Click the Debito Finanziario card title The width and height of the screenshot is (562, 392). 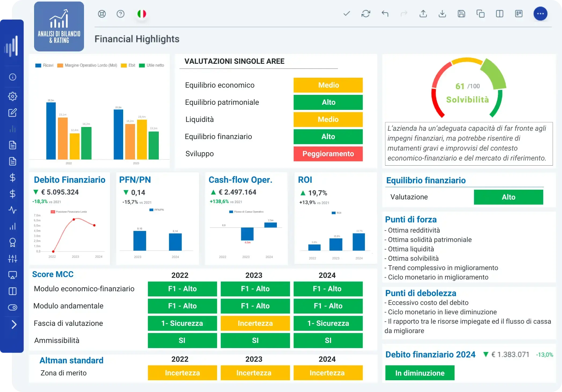(x=69, y=180)
